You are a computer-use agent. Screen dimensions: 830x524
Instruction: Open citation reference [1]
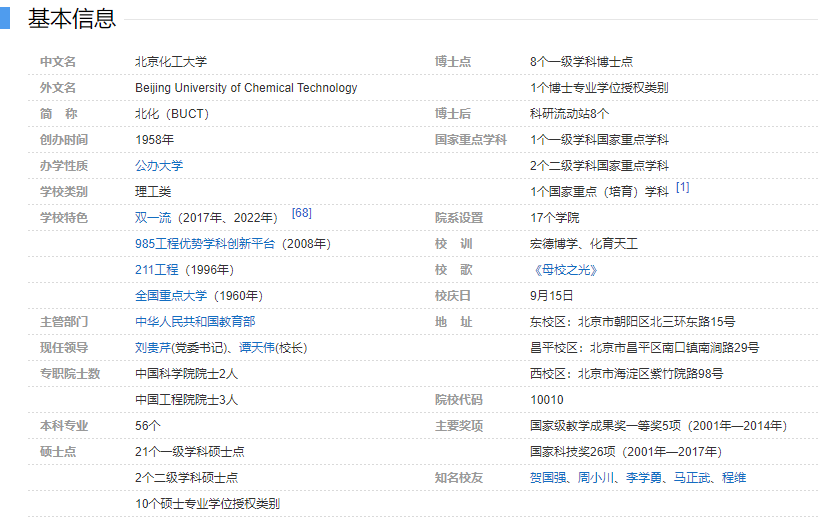click(682, 187)
